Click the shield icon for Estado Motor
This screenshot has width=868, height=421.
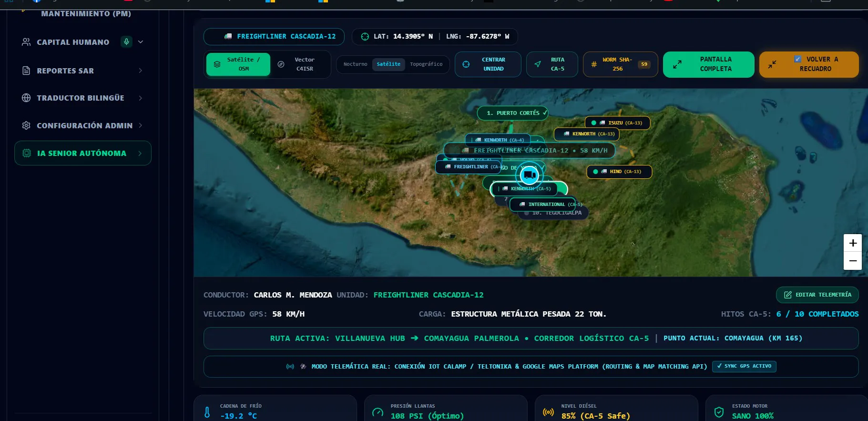pyautogui.click(x=719, y=412)
